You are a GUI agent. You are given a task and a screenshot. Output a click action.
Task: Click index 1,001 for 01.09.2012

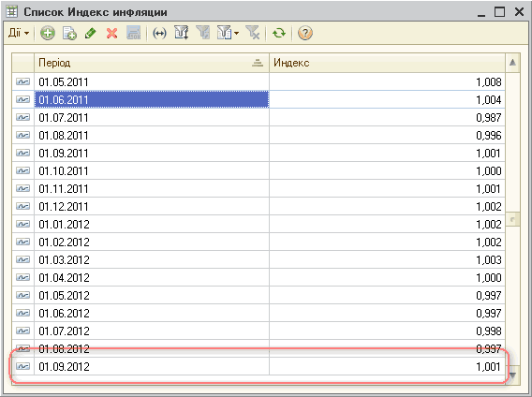tap(387, 366)
